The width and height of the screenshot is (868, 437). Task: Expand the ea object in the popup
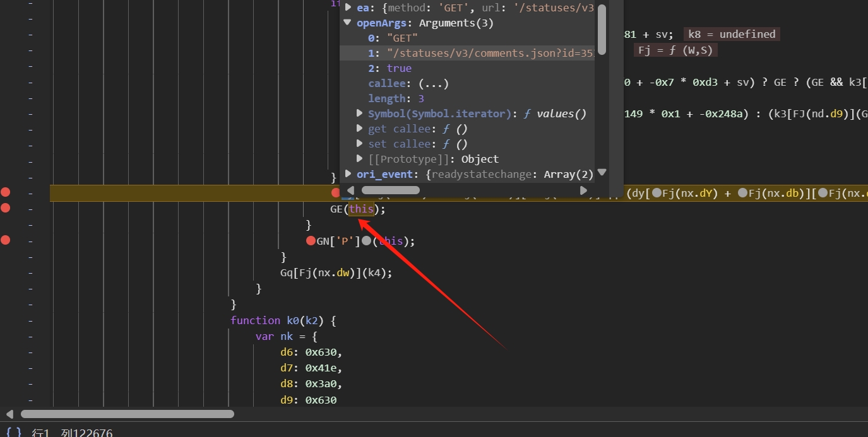(348, 8)
